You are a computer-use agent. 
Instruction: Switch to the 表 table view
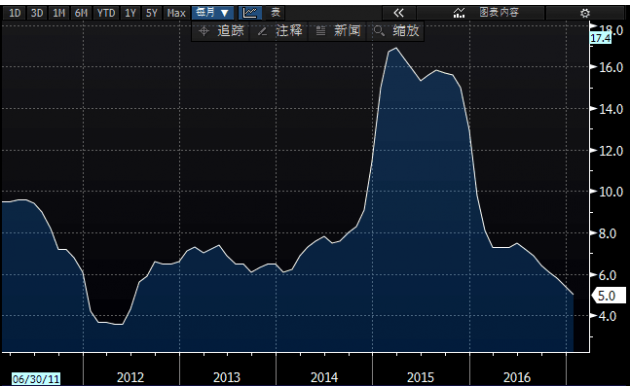275,13
